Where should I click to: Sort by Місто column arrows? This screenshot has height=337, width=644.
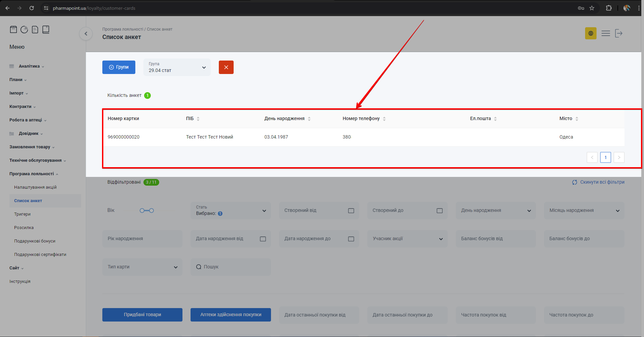(x=577, y=119)
